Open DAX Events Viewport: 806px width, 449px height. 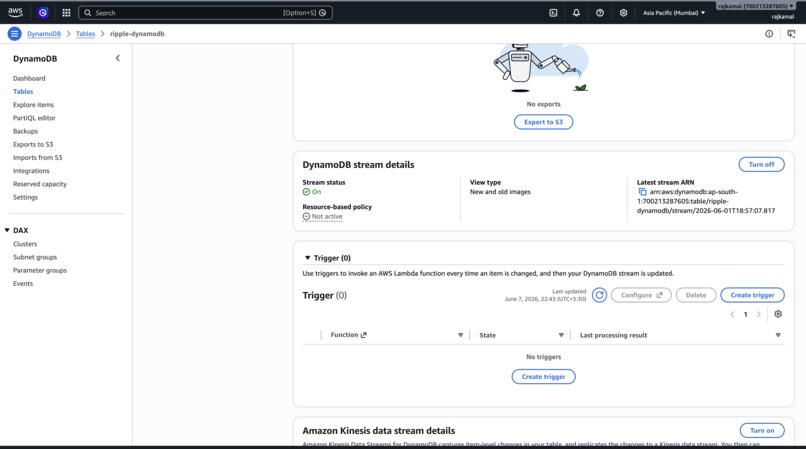coord(23,283)
